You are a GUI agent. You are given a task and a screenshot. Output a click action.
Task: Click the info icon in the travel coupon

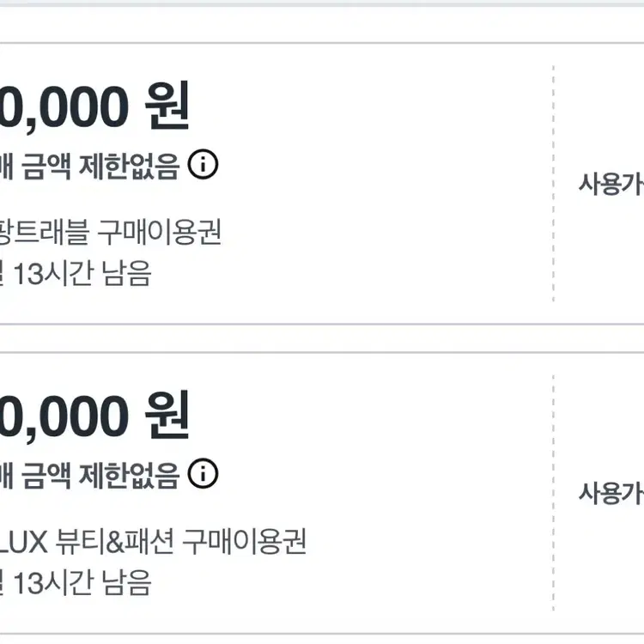pyautogui.click(x=203, y=165)
